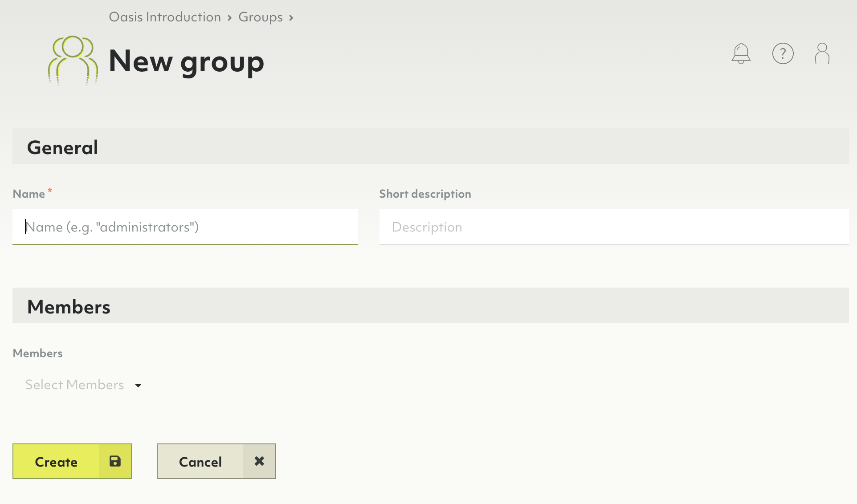The height and width of the screenshot is (504, 857).
Task: Expand the Select Members dropdown arrow
Action: (138, 385)
